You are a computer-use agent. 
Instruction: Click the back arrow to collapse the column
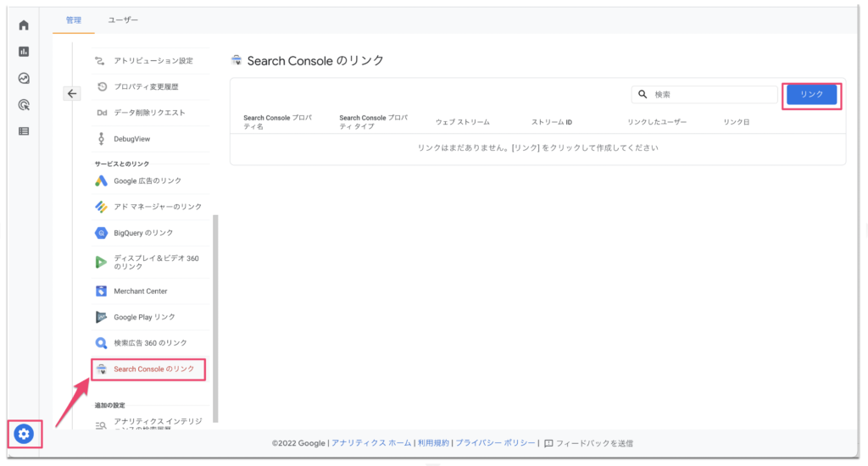(72, 94)
